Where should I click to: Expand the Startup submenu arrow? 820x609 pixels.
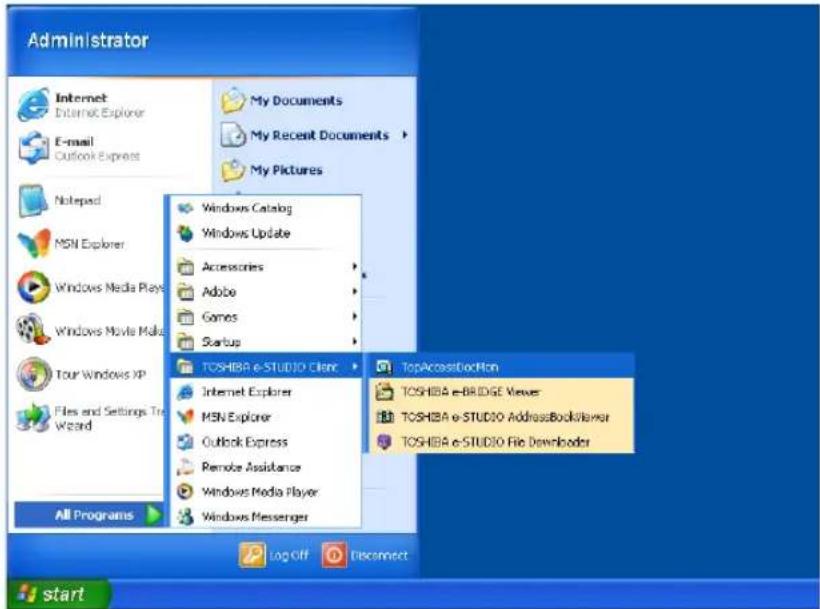click(355, 342)
